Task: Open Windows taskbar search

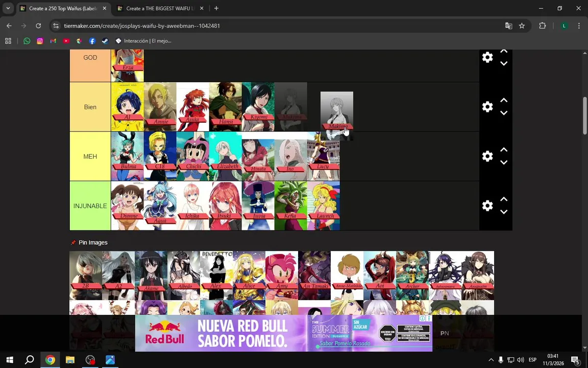Action: [29, 360]
